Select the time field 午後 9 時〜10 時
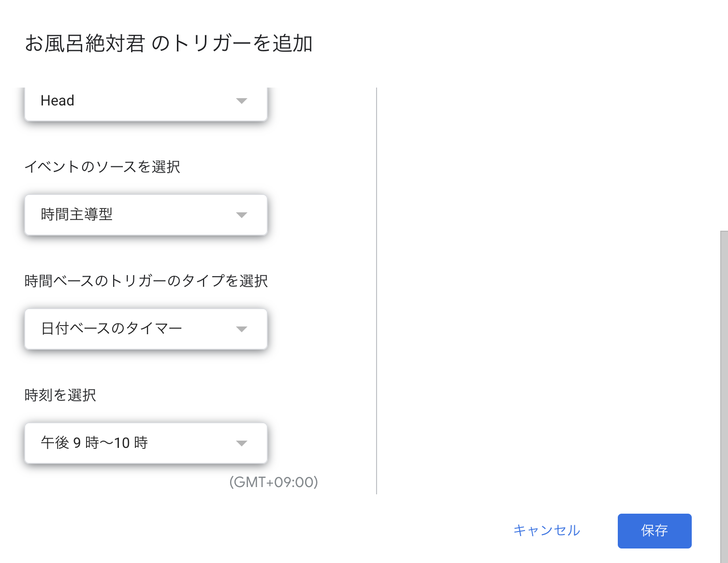The height and width of the screenshot is (563, 728). [x=121, y=443]
